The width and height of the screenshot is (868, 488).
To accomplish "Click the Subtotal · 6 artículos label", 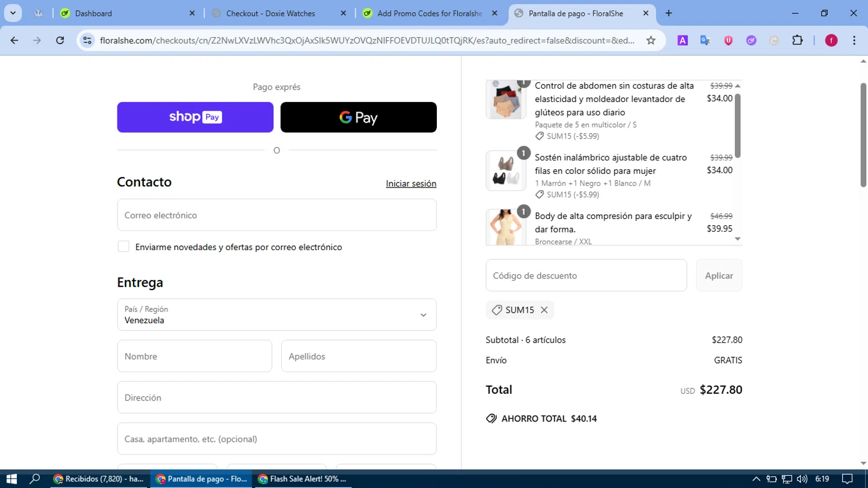I will coord(525,340).
